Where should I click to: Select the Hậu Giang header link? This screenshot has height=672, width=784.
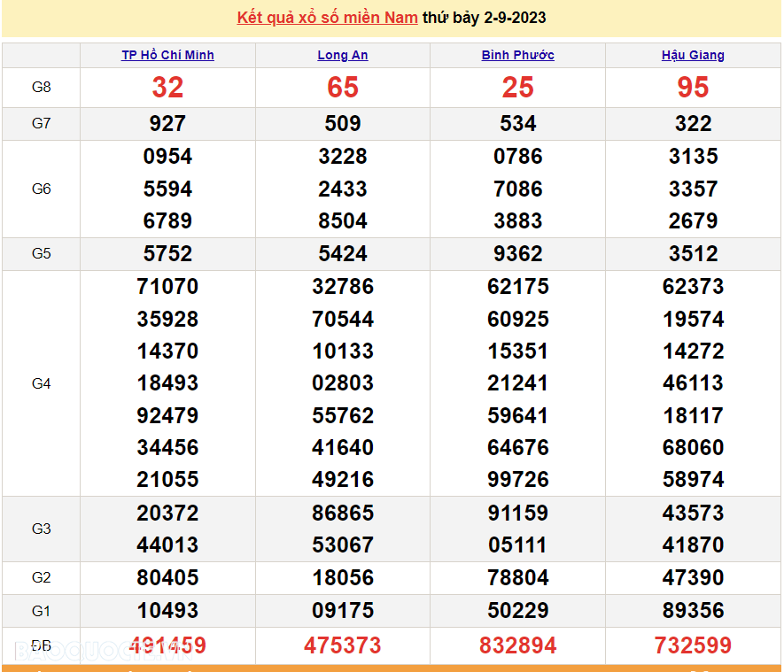tap(693, 55)
